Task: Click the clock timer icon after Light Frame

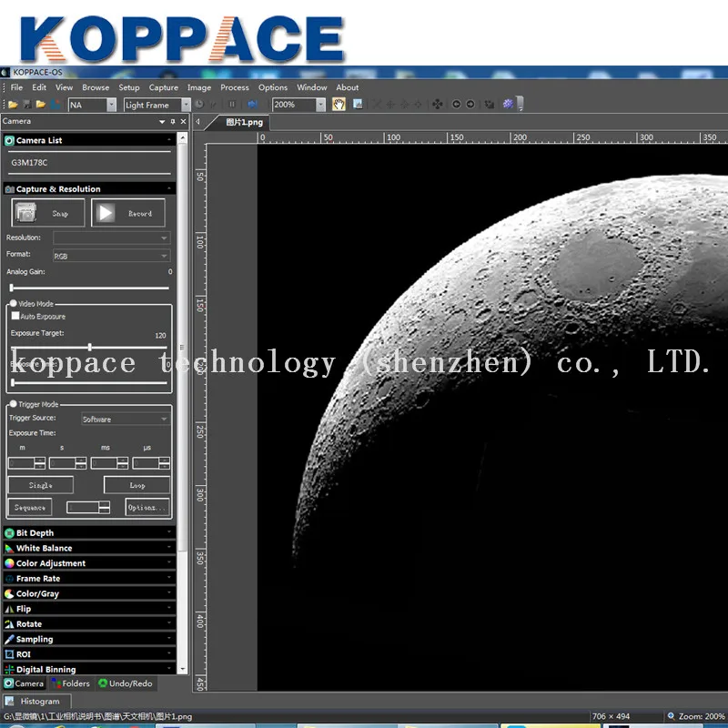Action: point(199,105)
